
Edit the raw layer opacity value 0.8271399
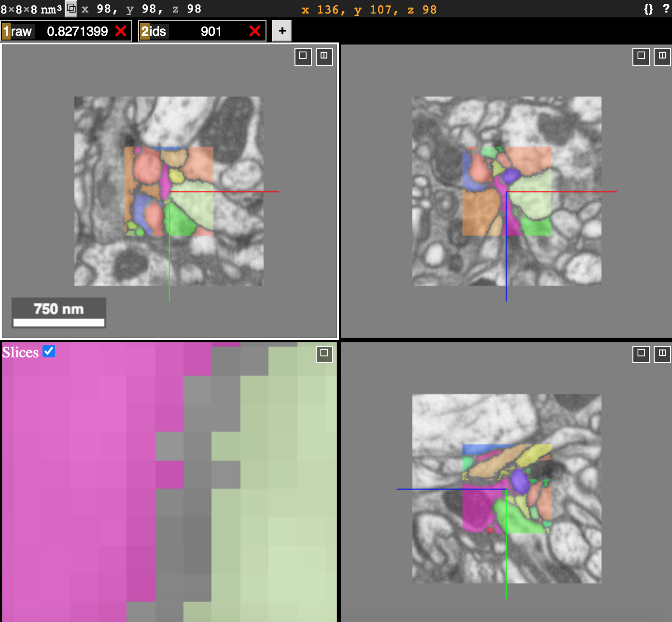77,31
